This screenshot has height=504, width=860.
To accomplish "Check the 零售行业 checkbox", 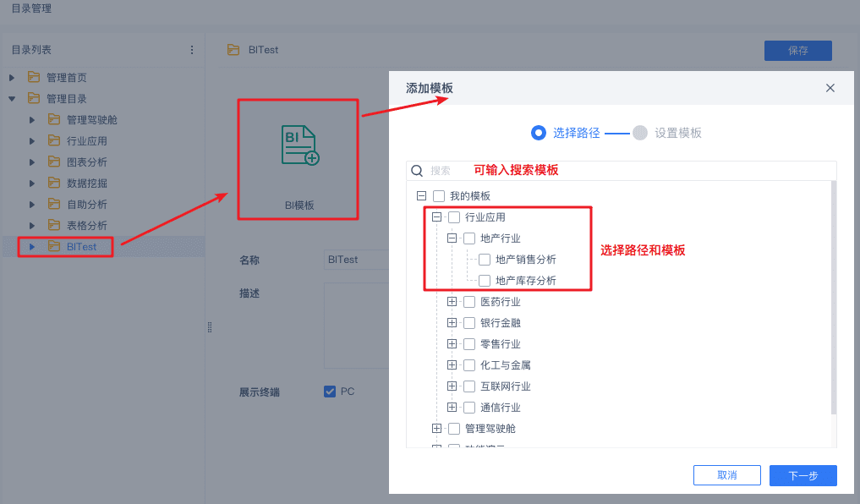I will [469, 344].
